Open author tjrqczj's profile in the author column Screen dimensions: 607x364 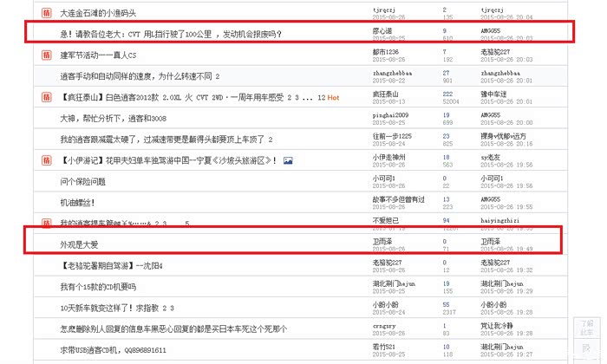[x=383, y=10]
